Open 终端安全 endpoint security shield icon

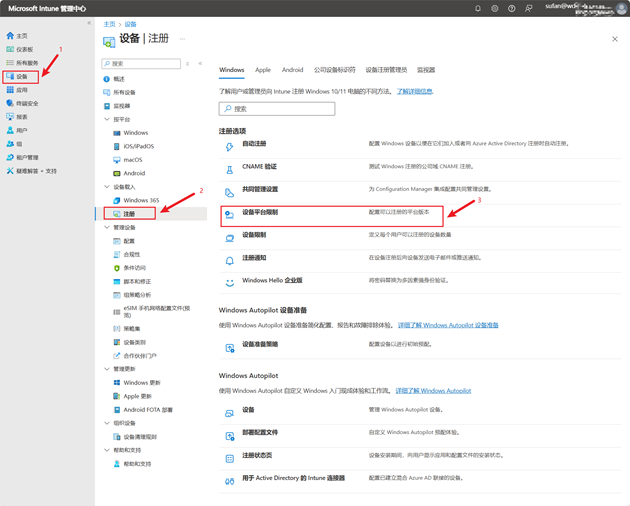point(10,103)
